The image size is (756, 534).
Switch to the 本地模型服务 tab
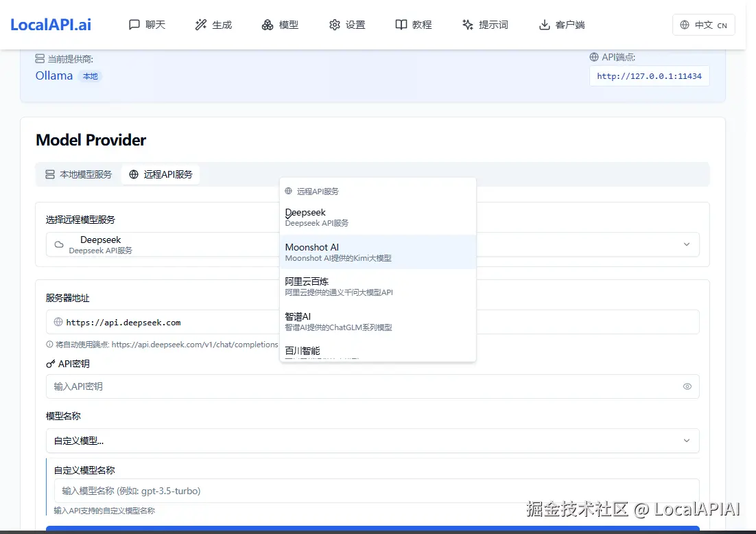[x=79, y=174]
